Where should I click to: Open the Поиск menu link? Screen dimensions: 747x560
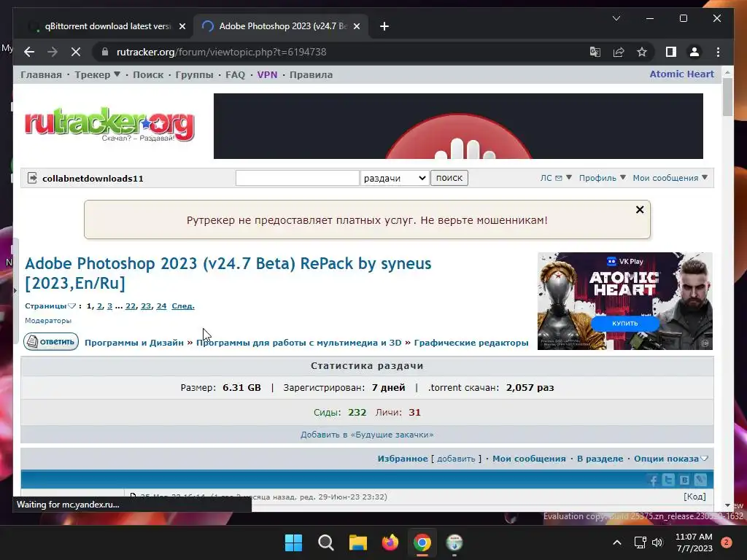pyautogui.click(x=148, y=75)
